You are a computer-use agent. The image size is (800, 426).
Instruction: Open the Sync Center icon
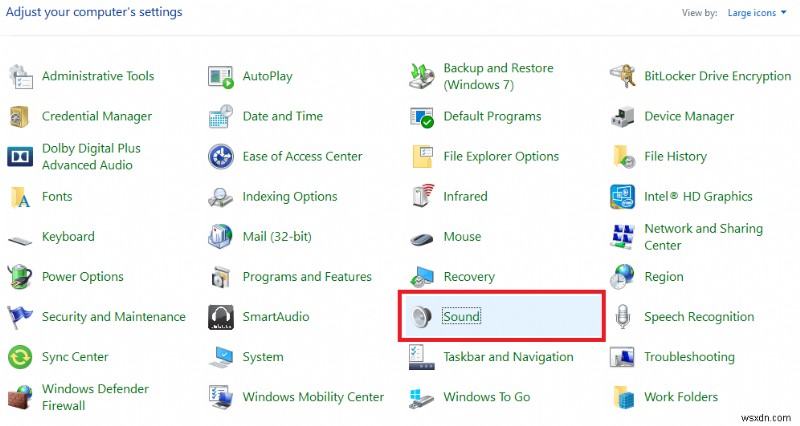tap(20, 357)
